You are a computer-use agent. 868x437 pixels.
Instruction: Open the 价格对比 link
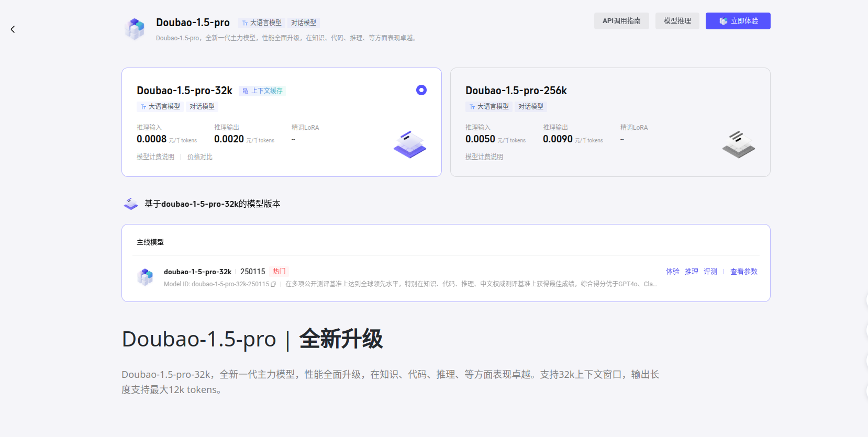[200, 157]
